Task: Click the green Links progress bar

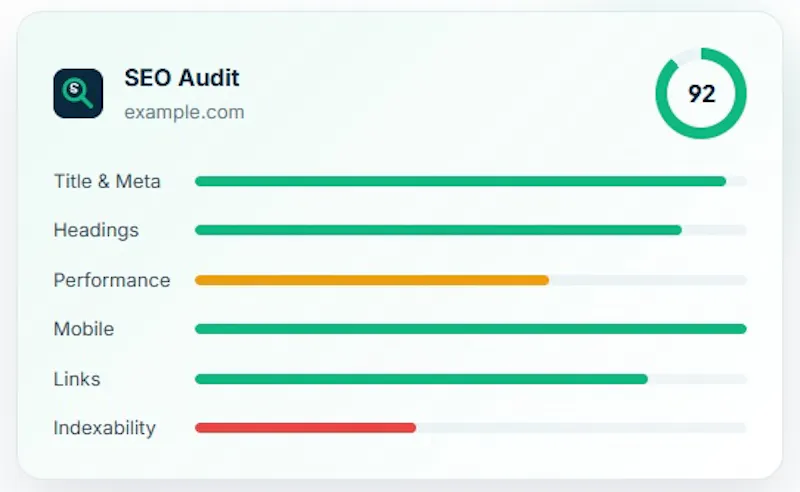Action: [x=421, y=379]
